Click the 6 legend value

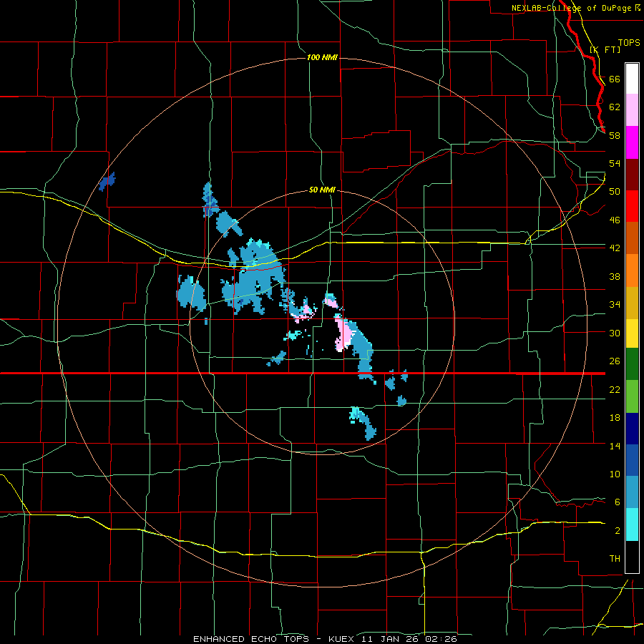(618, 502)
